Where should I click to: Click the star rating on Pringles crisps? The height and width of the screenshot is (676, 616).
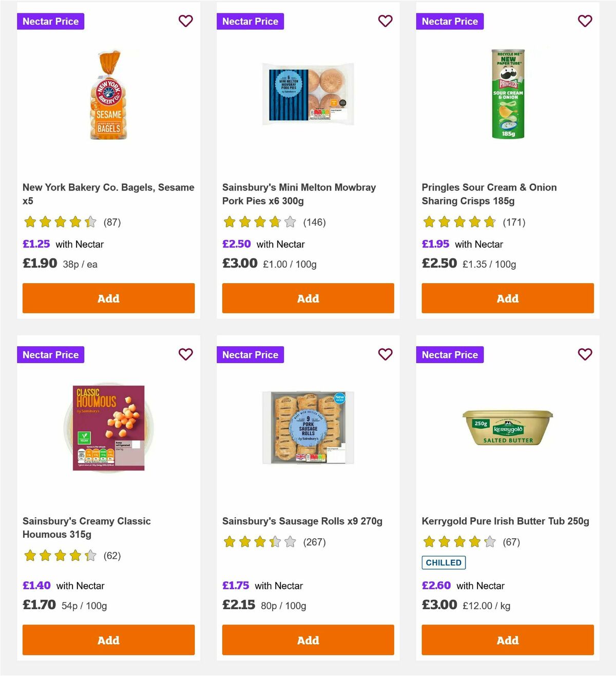pyautogui.click(x=459, y=222)
